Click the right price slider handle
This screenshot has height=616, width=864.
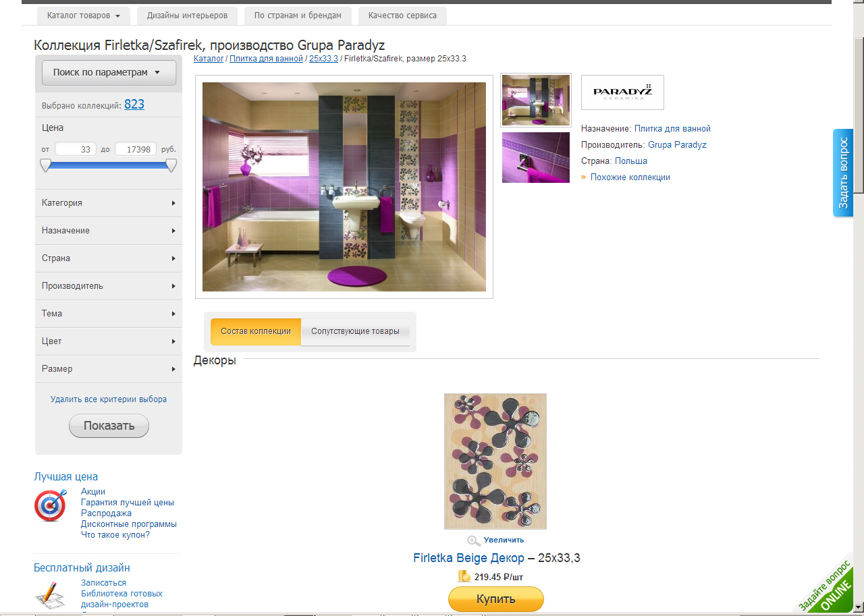coord(171,165)
